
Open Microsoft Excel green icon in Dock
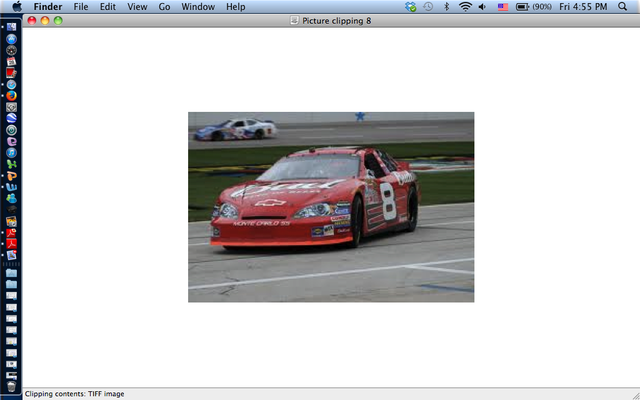(11, 164)
